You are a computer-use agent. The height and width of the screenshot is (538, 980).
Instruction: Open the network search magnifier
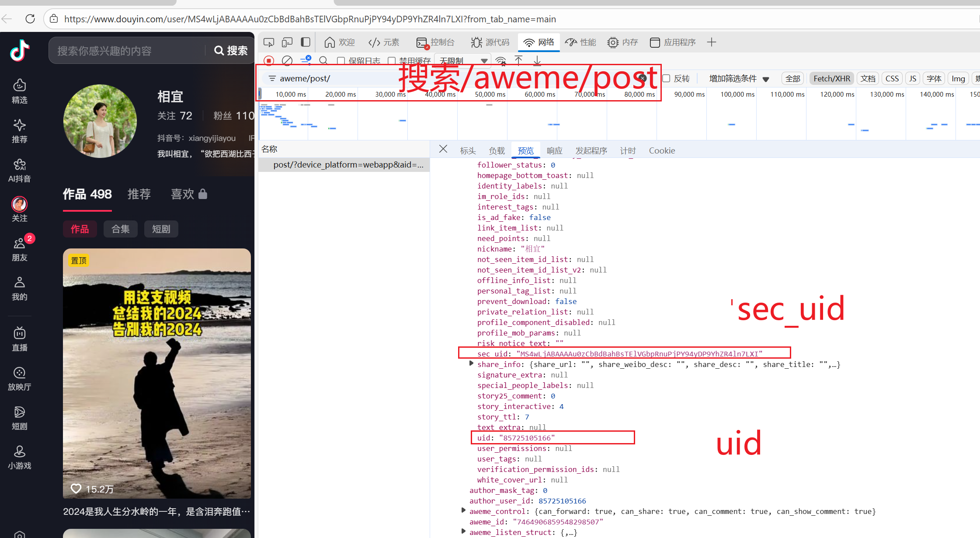(323, 61)
